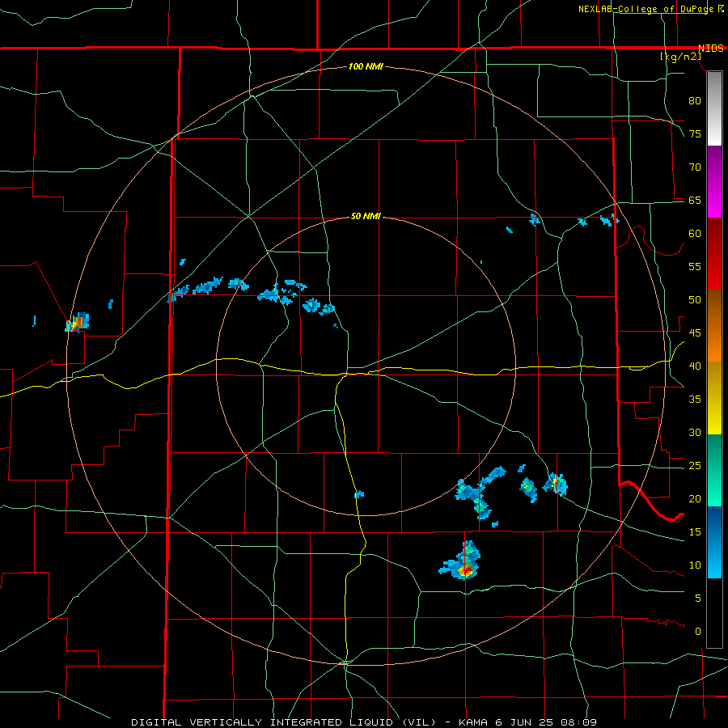Click the blue segment of the color scale
The image size is (728, 728).
click(x=714, y=542)
